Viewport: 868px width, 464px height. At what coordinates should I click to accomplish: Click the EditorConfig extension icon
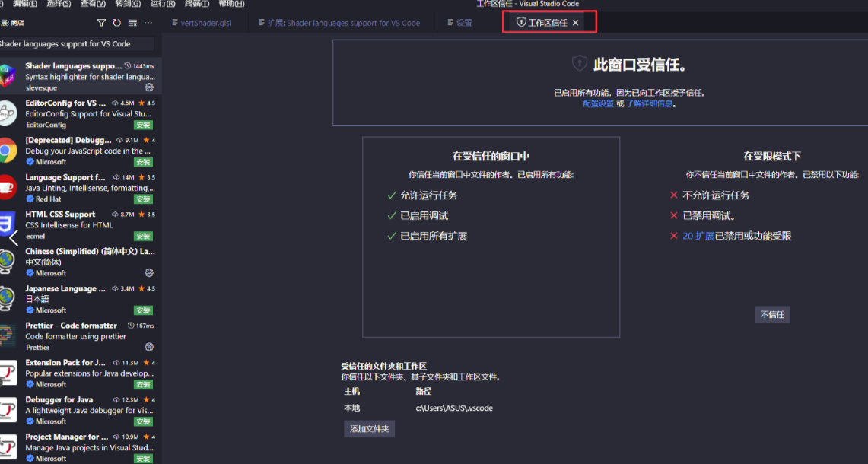click(7, 113)
